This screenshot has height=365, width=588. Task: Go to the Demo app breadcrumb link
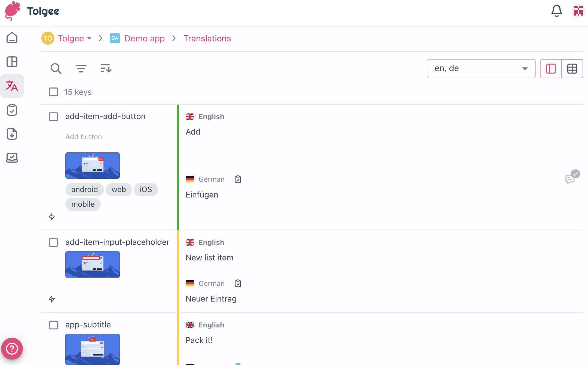point(144,38)
